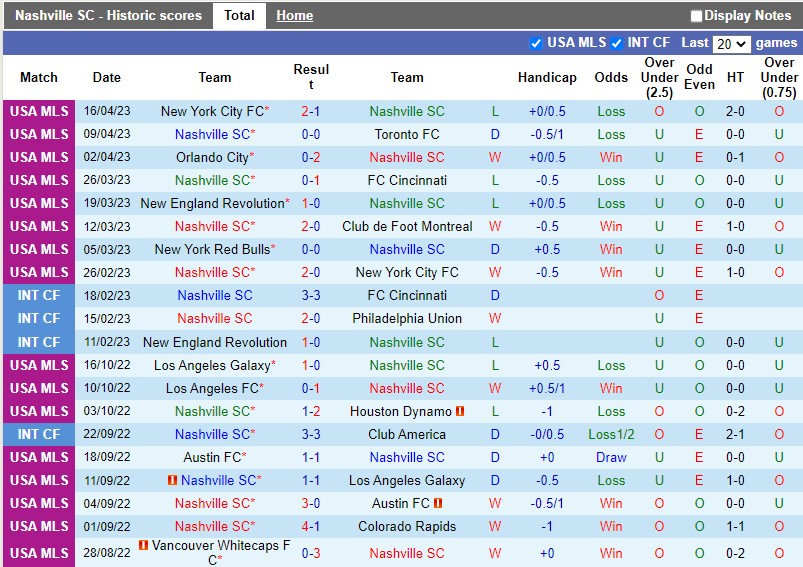Click the 4-1 score against Colorado Rapids
This screenshot has height=567, width=803.
pyautogui.click(x=311, y=526)
